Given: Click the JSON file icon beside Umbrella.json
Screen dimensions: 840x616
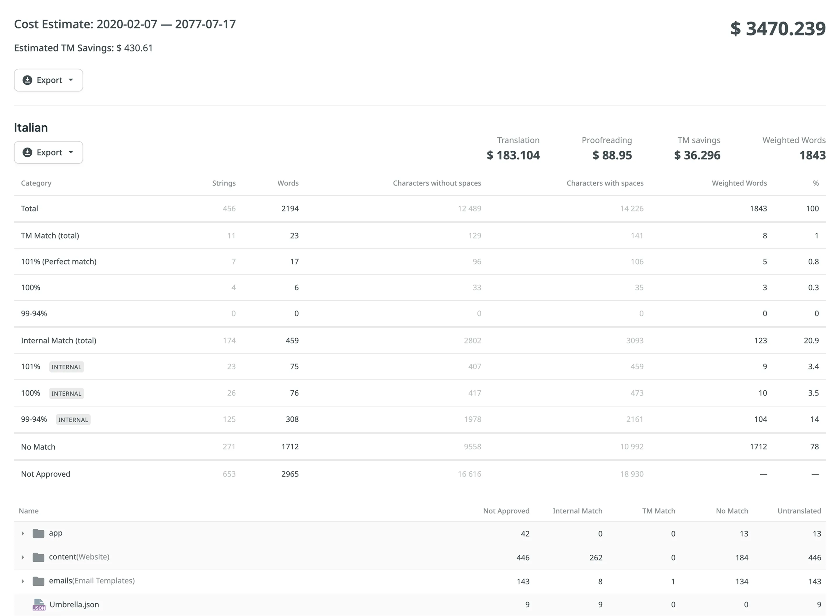Looking at the screenshot, I should 39,604.
